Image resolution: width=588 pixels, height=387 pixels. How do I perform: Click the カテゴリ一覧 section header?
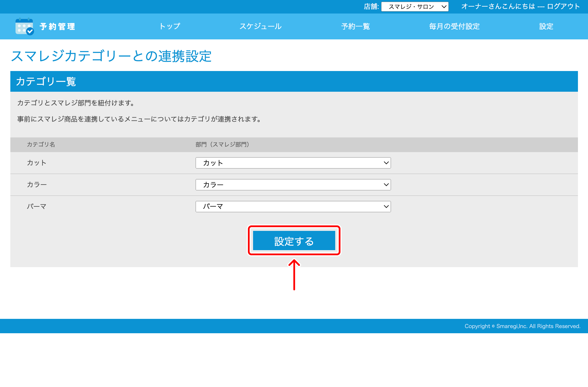46,81
